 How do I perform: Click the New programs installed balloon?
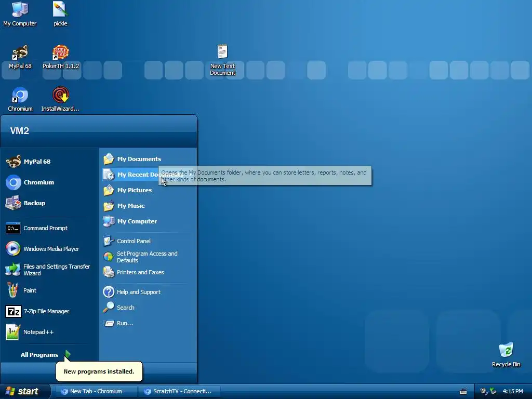coord(99,371)
